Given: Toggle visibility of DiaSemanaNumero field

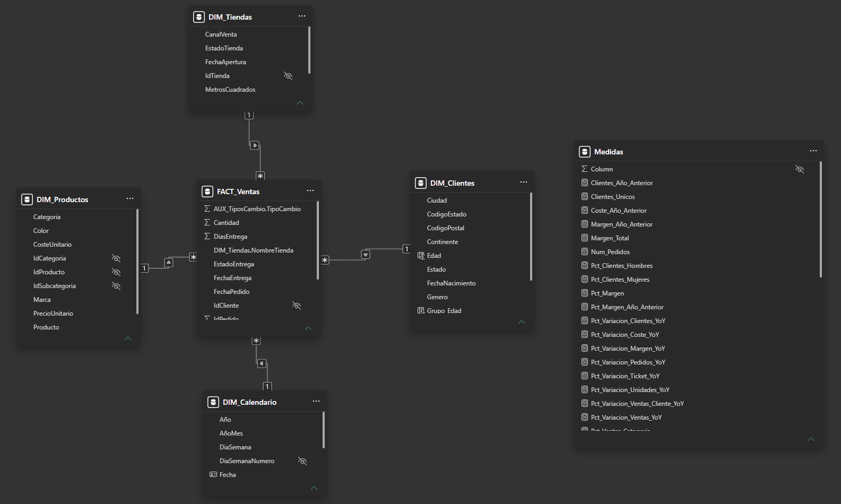Looking at the screenshot, I should click(x=302, y=461).
